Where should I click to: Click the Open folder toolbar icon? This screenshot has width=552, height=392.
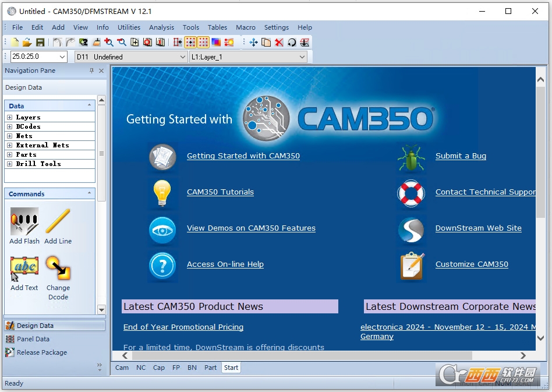point(27,43)
